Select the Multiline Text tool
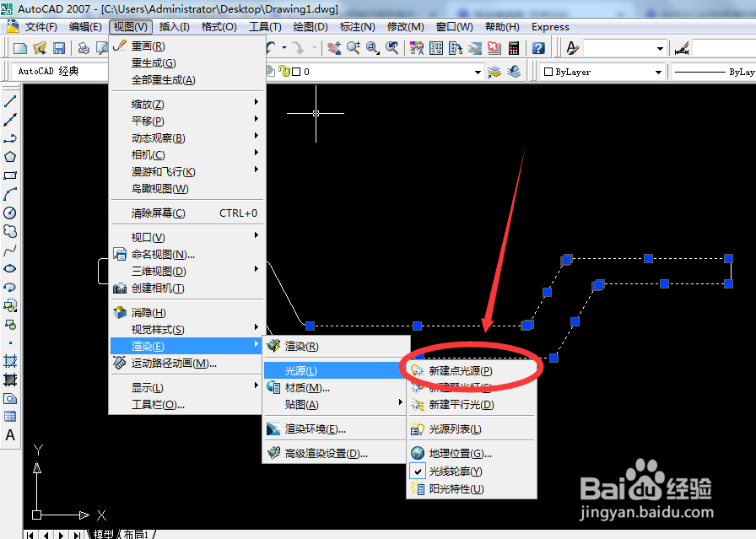 pos(10,435)
